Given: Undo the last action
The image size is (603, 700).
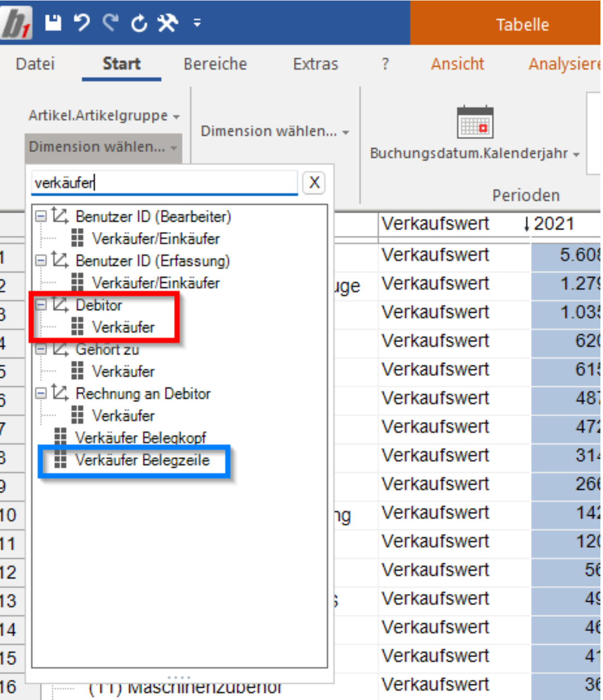Looking at the screenshot, I should coord(81,23).
